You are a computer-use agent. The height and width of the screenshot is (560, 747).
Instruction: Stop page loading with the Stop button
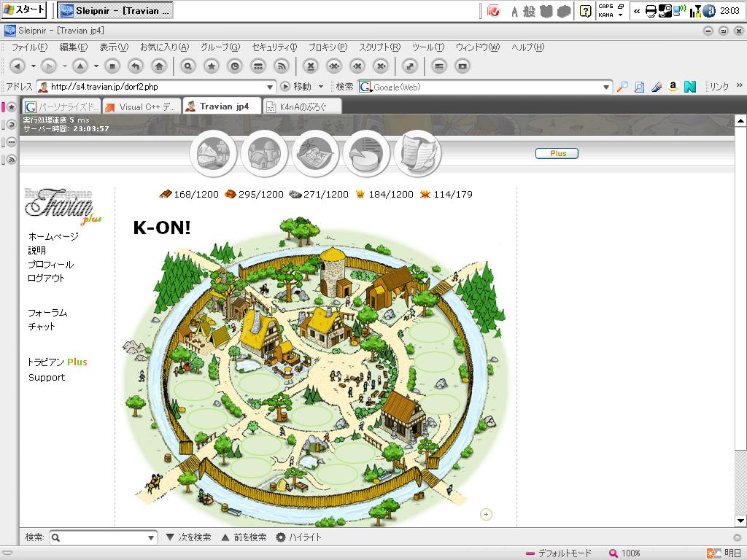click(x=112, y=66)
